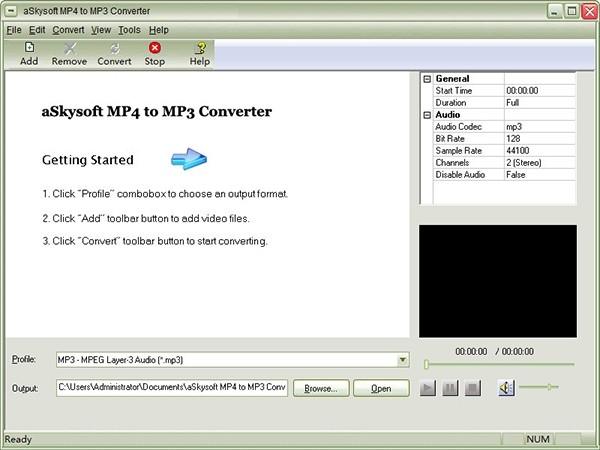Select the Channels value 2 (Stereo)
Image resolution: width=600 pixels, height=450 pixels.
(x=523, y=163)
